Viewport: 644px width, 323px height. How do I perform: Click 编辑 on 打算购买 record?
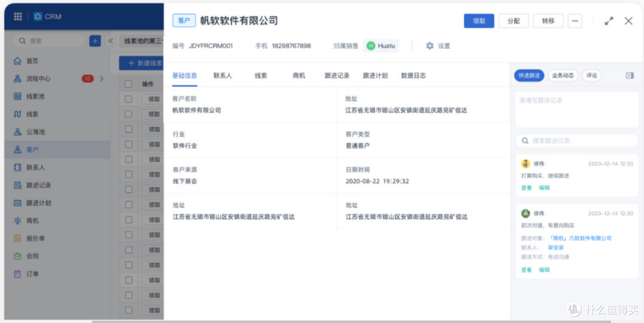click(544, 188)
